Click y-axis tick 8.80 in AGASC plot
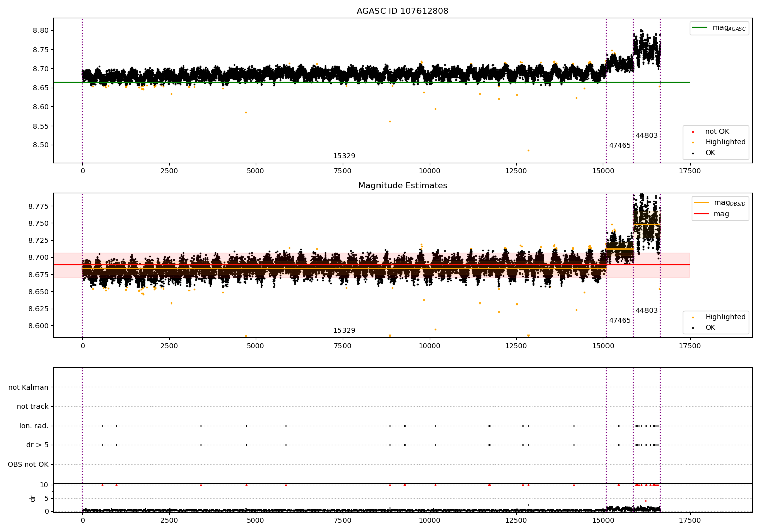Screen dimensions: 760x532 (41, 30)
